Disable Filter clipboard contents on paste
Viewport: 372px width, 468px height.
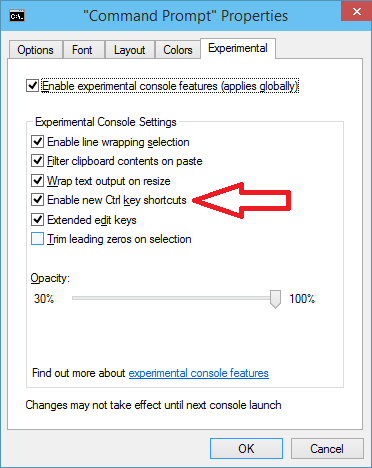click(x=37, y=161)
